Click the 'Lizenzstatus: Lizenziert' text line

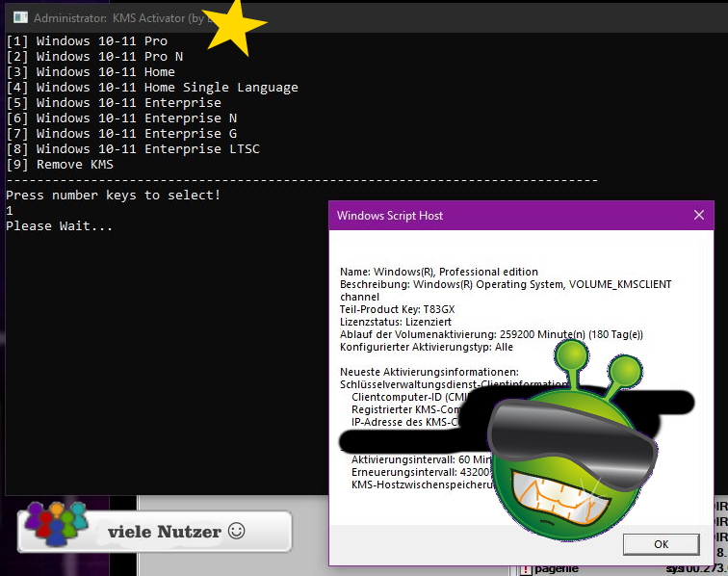click(x=396, y=322)
